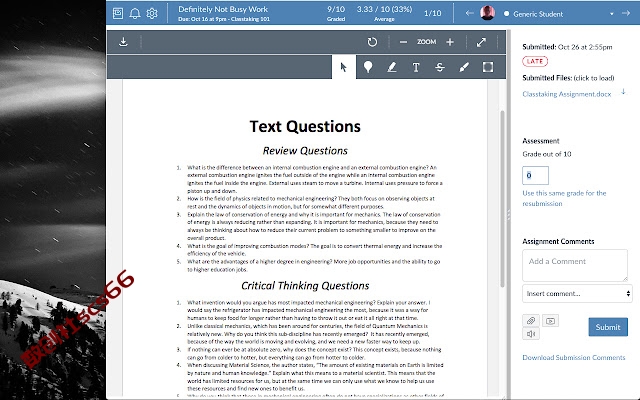This screenshot has height=400, width=640.
Task: Select the free text annotation tool
Action: coord(416,67)
